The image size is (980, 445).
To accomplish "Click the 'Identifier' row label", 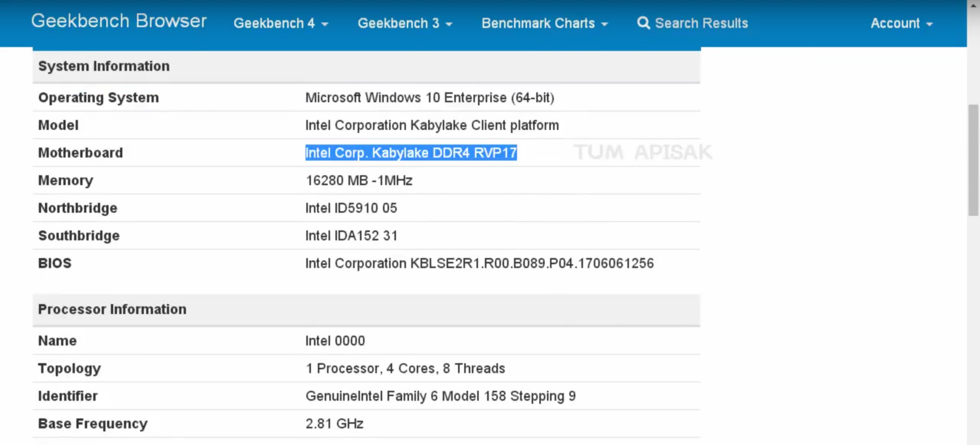I will (x=68, y=396).
